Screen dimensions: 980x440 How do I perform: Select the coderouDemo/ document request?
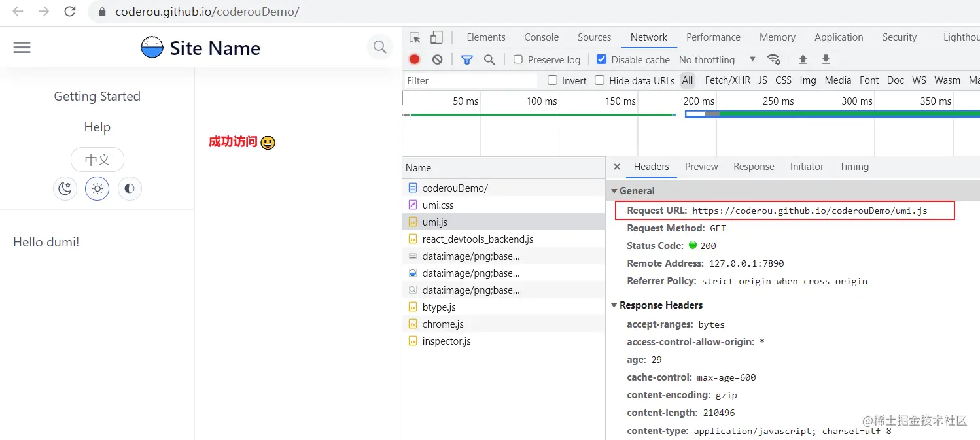coord(504,188)
